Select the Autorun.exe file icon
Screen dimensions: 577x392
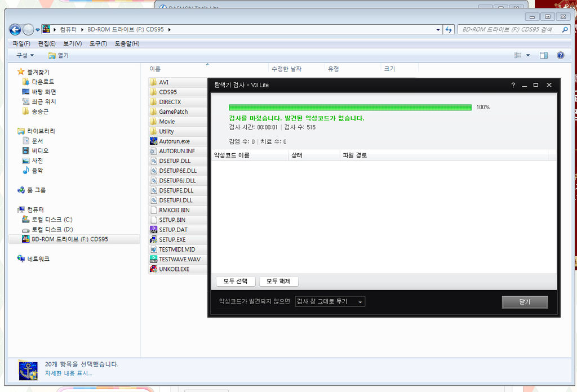pyautogui.click(x=154, y=141)
